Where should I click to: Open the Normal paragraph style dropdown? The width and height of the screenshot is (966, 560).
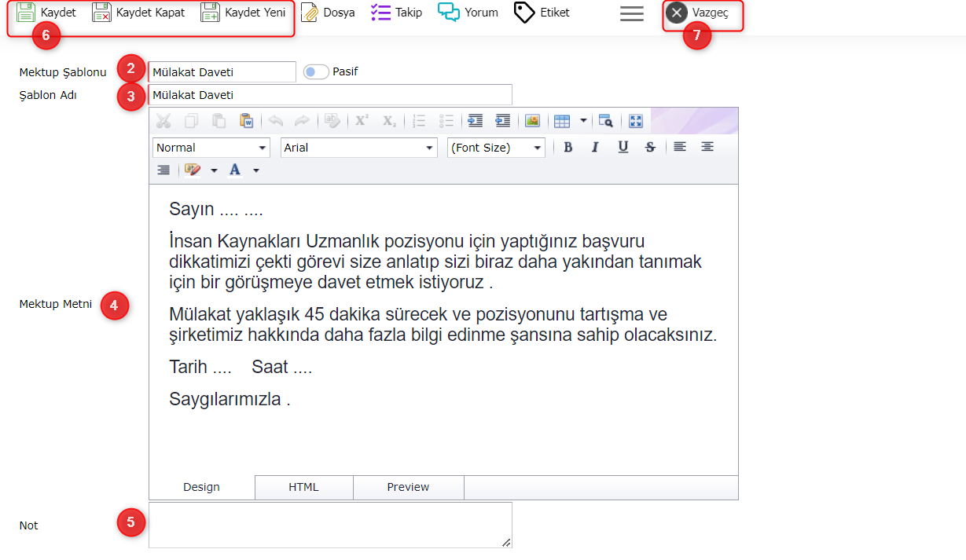pos(211,148)
